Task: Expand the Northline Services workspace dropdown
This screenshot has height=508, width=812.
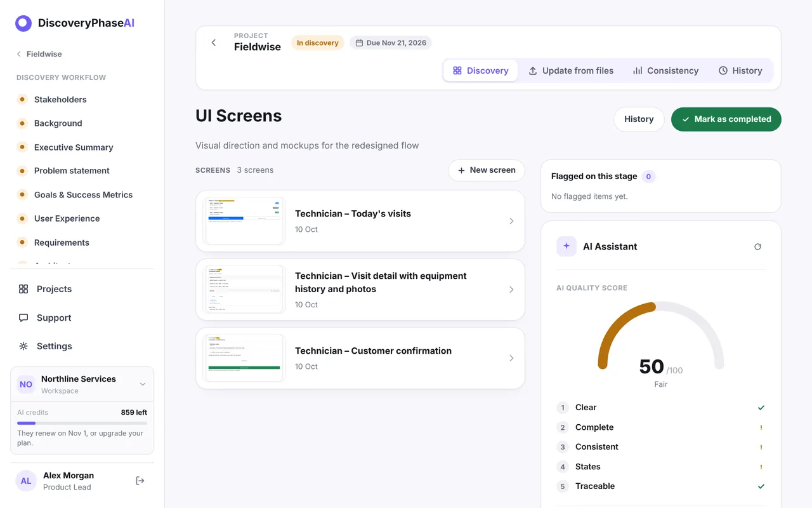Action: point(143,384)
